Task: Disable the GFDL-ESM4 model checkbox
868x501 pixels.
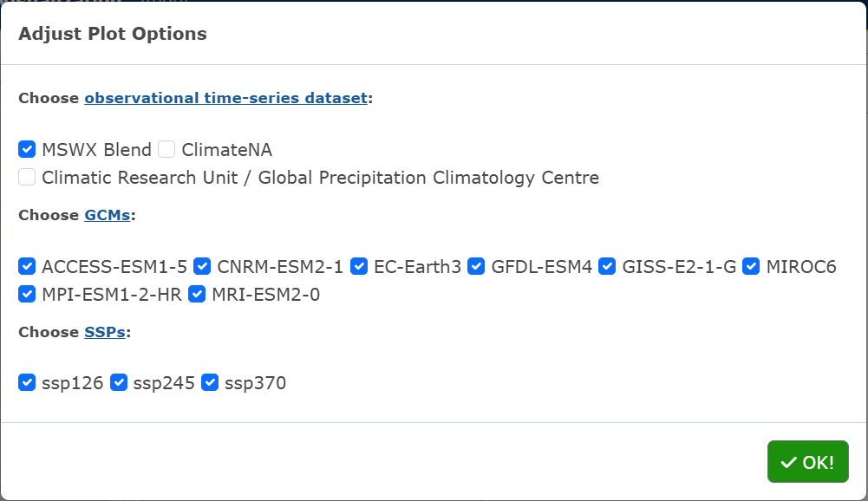Action: click(x=476, y=266)
